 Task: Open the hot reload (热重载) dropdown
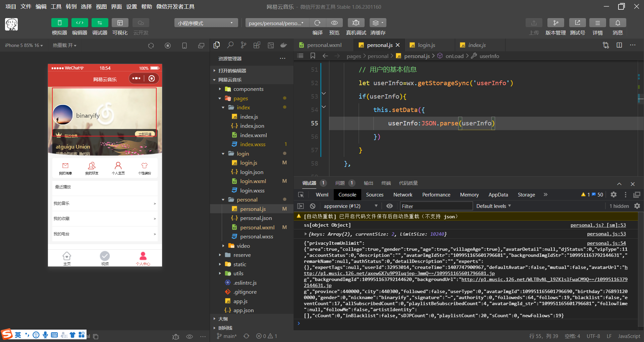tap(64, 45)
